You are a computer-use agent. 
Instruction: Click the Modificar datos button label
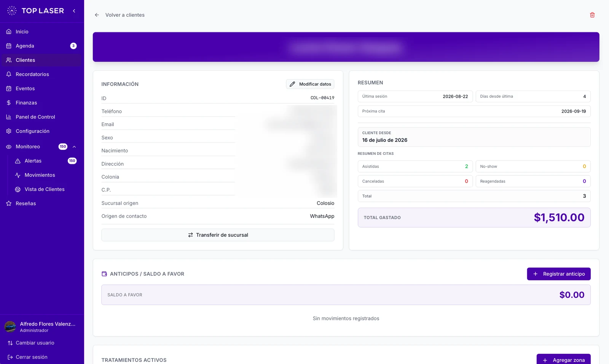click(315, 84)
